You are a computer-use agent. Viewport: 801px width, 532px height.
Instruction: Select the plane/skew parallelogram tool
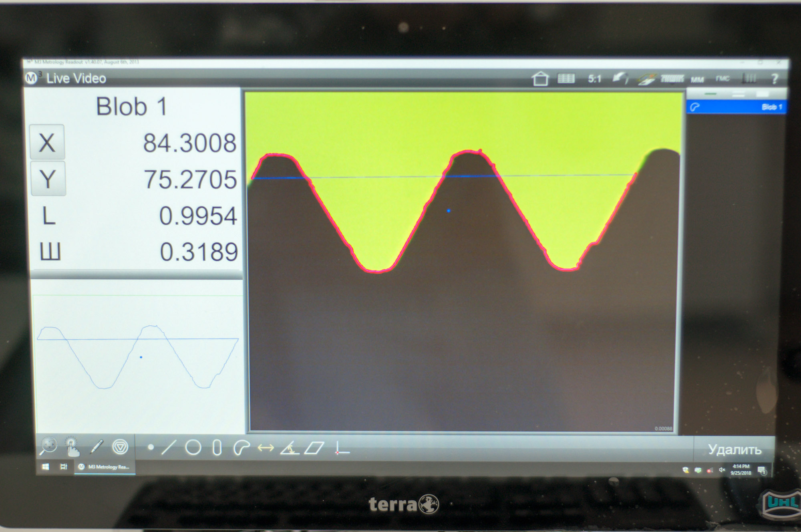tap(314, 448)
